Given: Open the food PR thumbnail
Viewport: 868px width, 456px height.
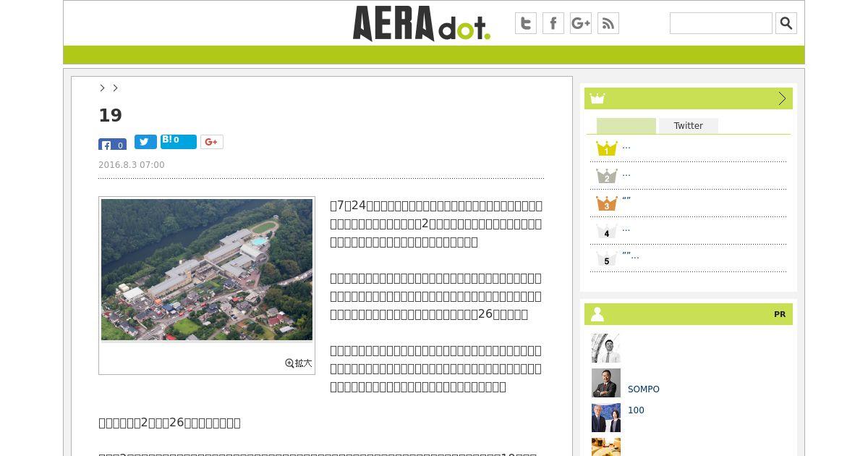Looking at the screenshot, I should pos(606,447).
